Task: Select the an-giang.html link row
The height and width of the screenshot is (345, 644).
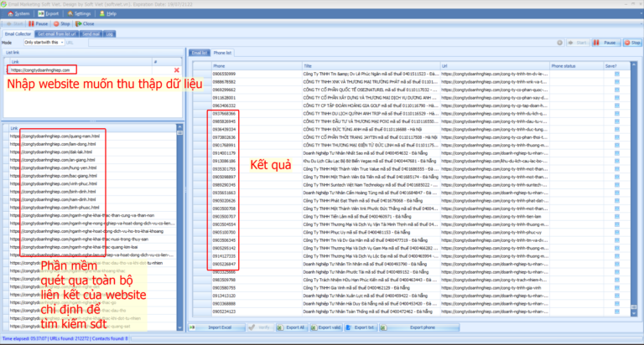Action: click(92, 160)
